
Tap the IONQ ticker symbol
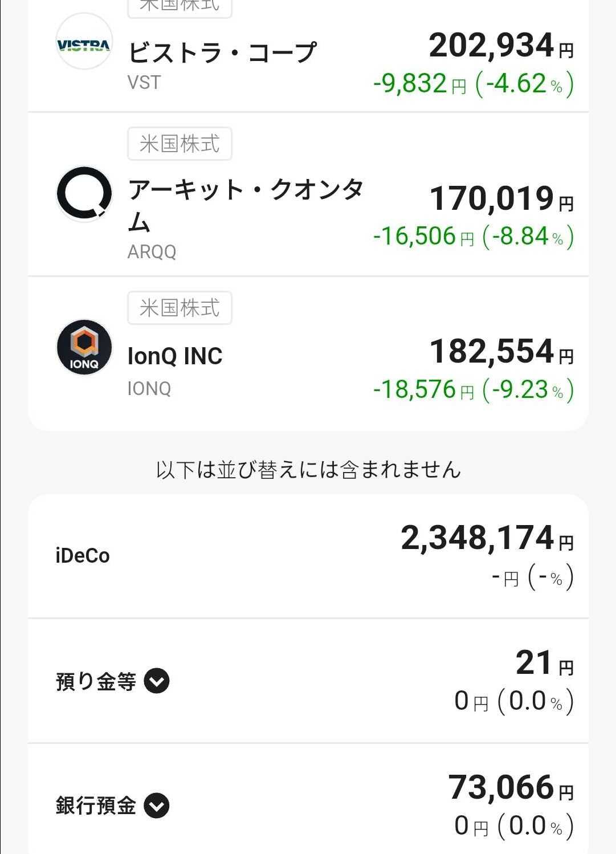tap(149, 388)
